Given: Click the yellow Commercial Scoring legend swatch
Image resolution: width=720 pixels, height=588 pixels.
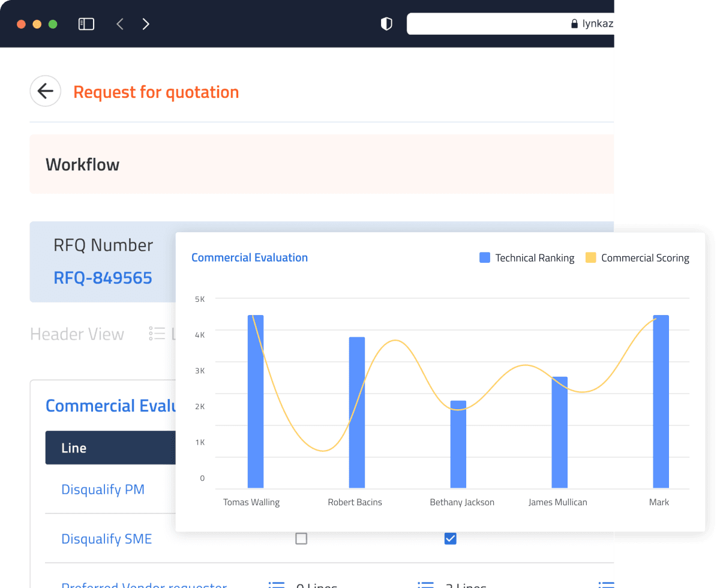Looking at the screenshot, I should pyautogui.click(x=590, y=258).
